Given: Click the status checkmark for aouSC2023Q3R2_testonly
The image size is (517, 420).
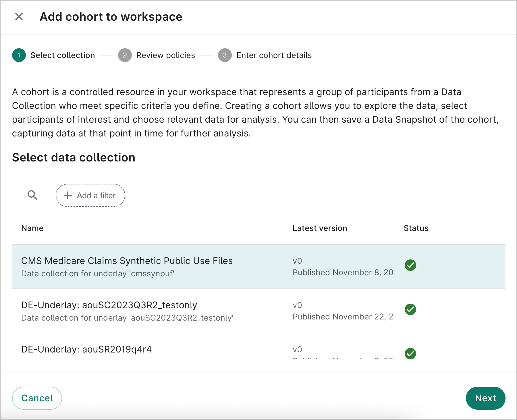Looking at the screenshot, I should click(410, 309).
